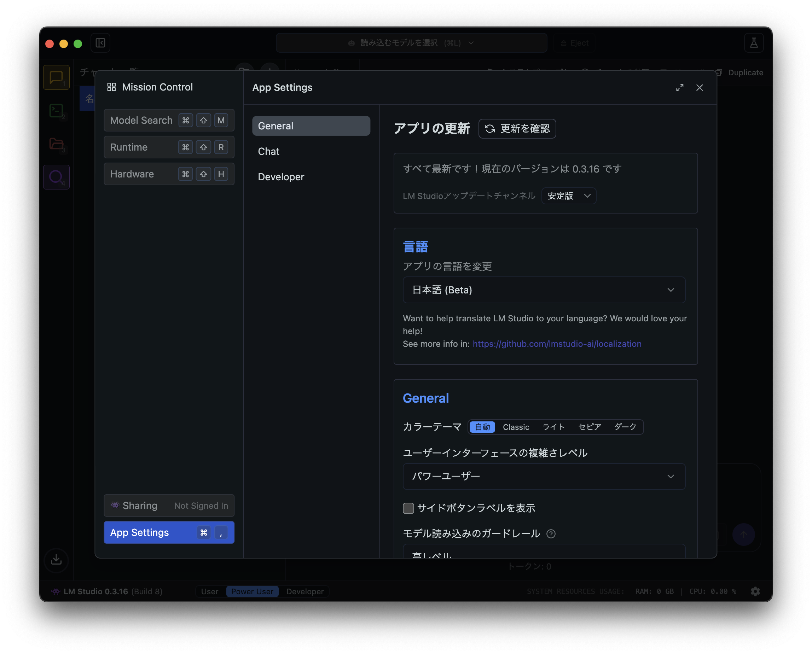Switch to the Chat settings tab
The width and height of the screenshot is (812, 654).
click(x=268, y=151)
